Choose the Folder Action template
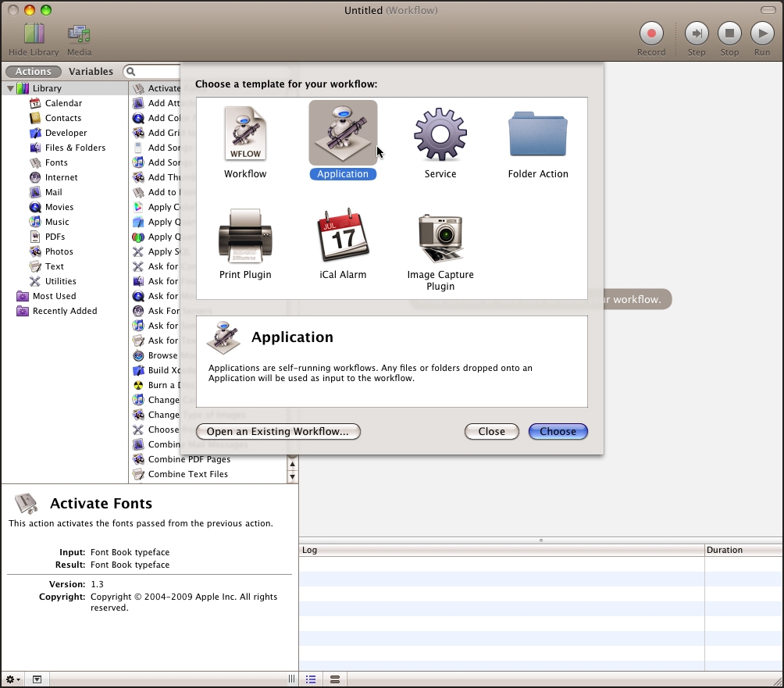Viewport: 784px width, 688px height. click(537, 134)
